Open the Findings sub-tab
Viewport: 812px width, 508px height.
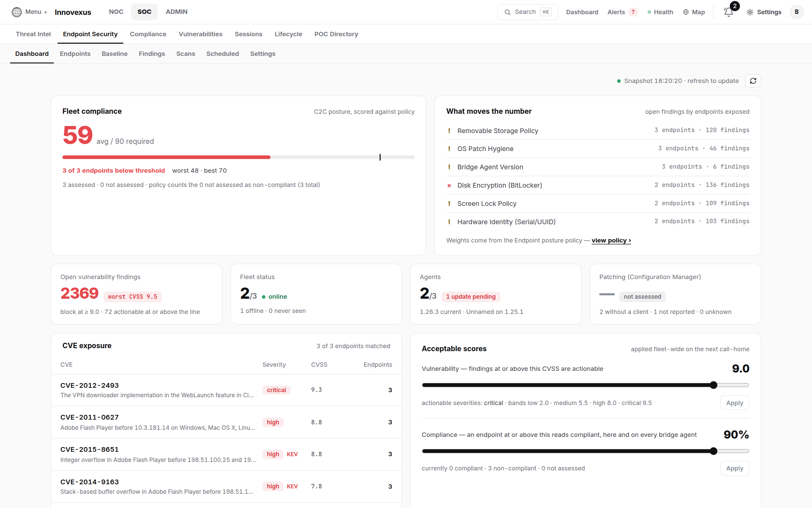point(152,54)
